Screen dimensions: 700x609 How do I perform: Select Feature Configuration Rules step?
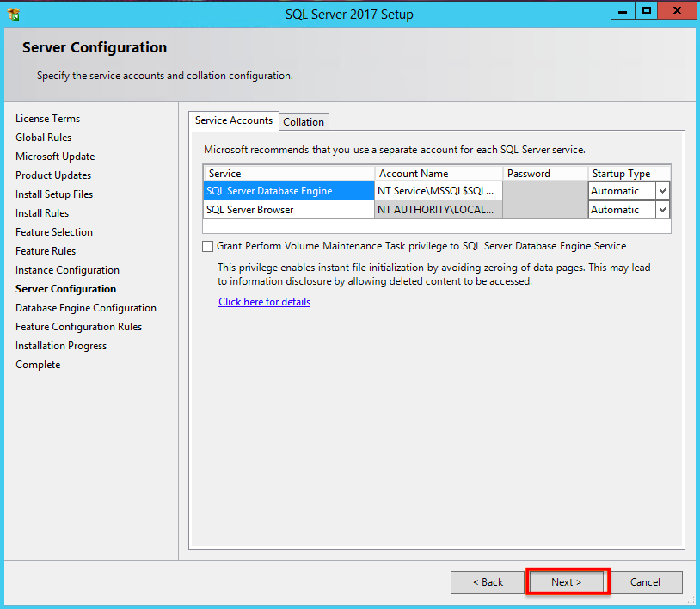click(78, 327)
